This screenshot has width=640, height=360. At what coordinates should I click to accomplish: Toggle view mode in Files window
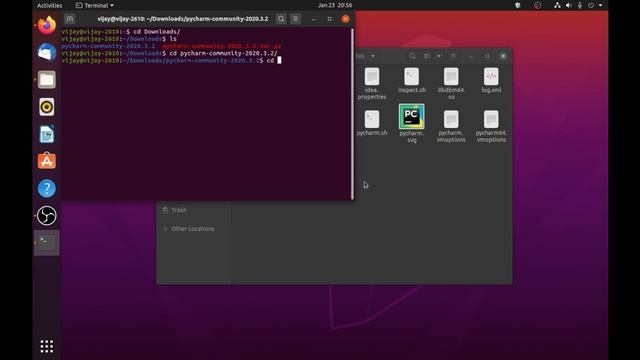pyautogui.click(x=427, y=56)
